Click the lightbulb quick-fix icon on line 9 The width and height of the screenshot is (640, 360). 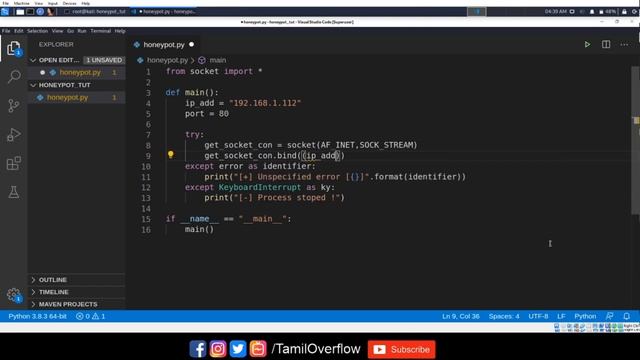click(171, 155)
